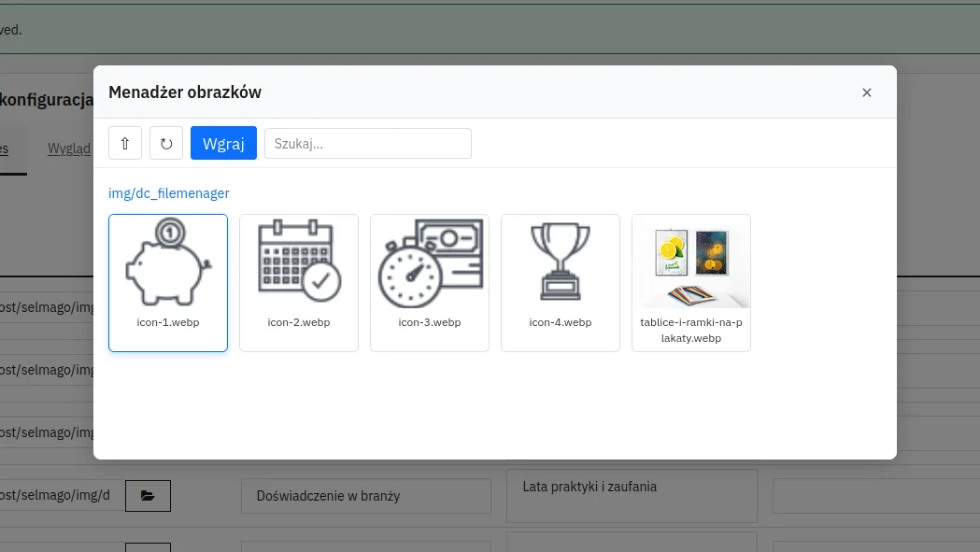Click the Lata praktyki i zaufania field
980x552 pixels.
tap(632, 496)
